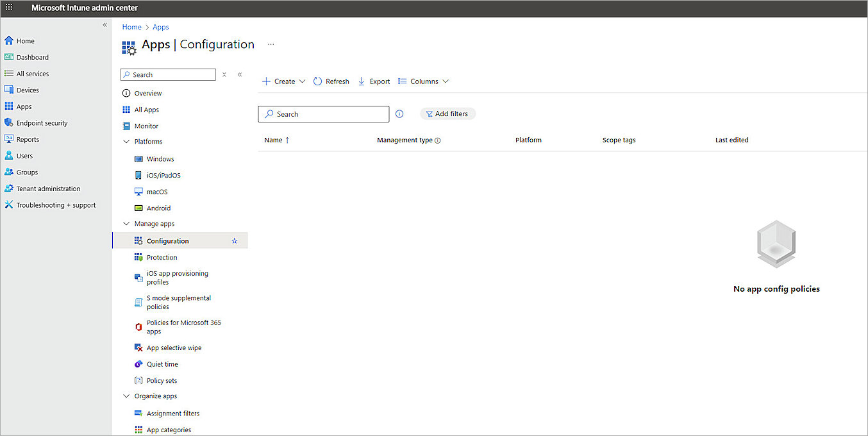Click the Users person icon
868x436 pixels.
pos(9,156)
